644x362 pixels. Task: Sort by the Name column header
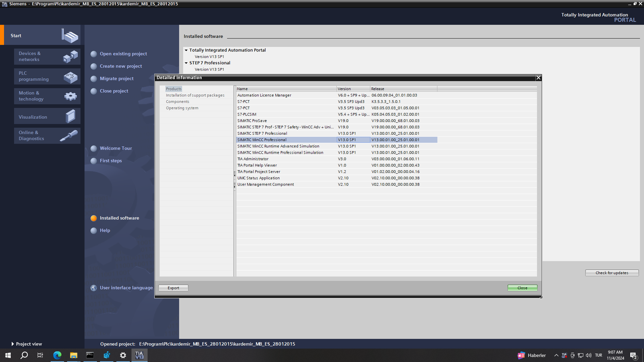[x=286, y=89]
